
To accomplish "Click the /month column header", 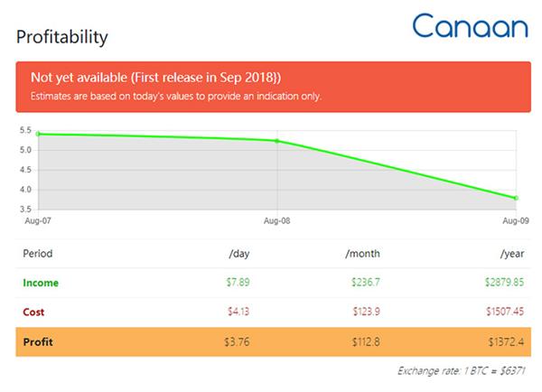I will pyautogui.click(x=363, y=254).
